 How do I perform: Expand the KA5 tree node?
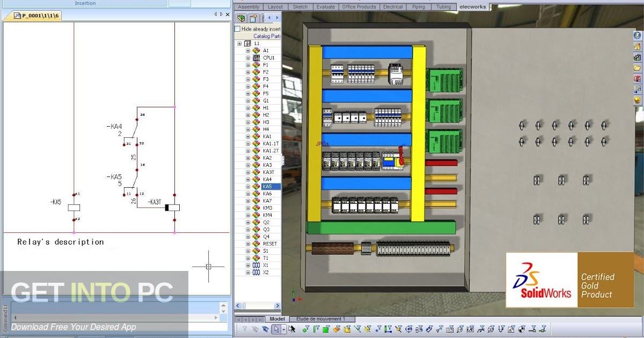click(x=248, y=187)
